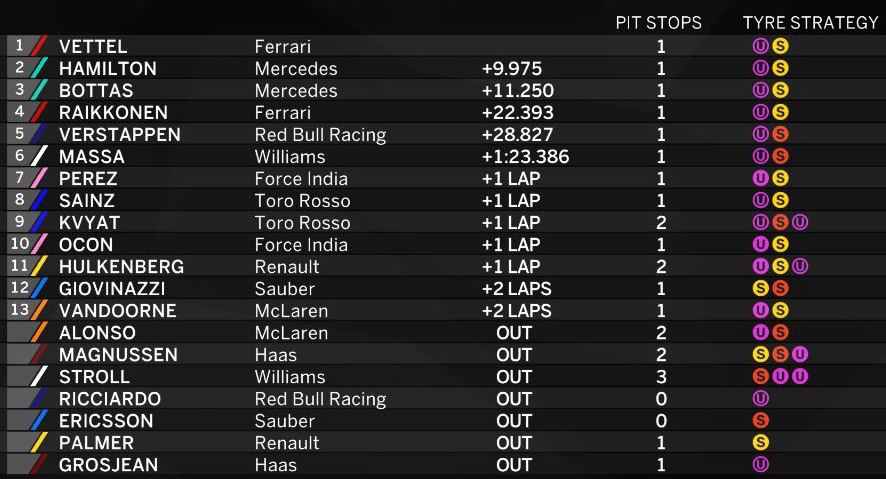Click Giovinazzi's yellow soft tyre icon

pyautogui.click(x=761, y=288)
